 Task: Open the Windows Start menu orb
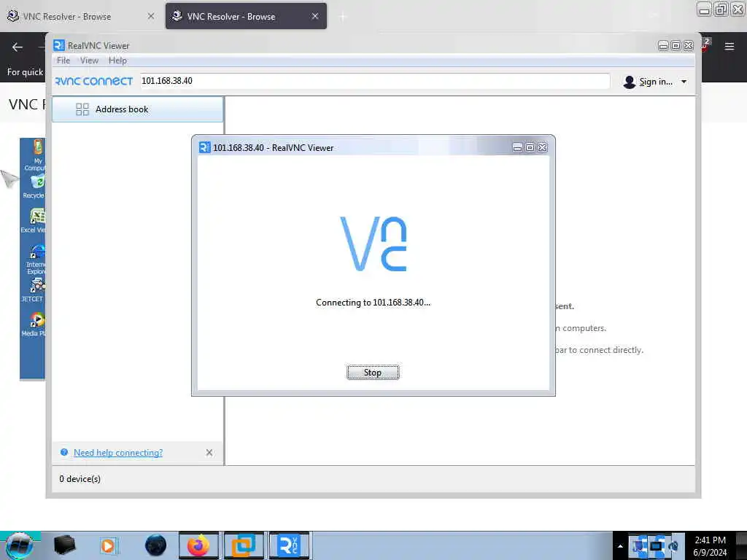point(19,545)
